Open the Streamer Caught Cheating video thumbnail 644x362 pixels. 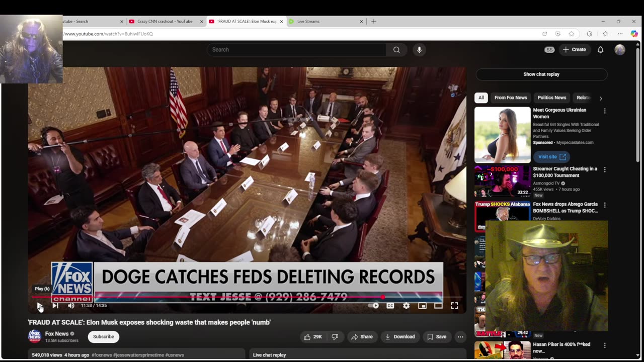pos(503,182)
